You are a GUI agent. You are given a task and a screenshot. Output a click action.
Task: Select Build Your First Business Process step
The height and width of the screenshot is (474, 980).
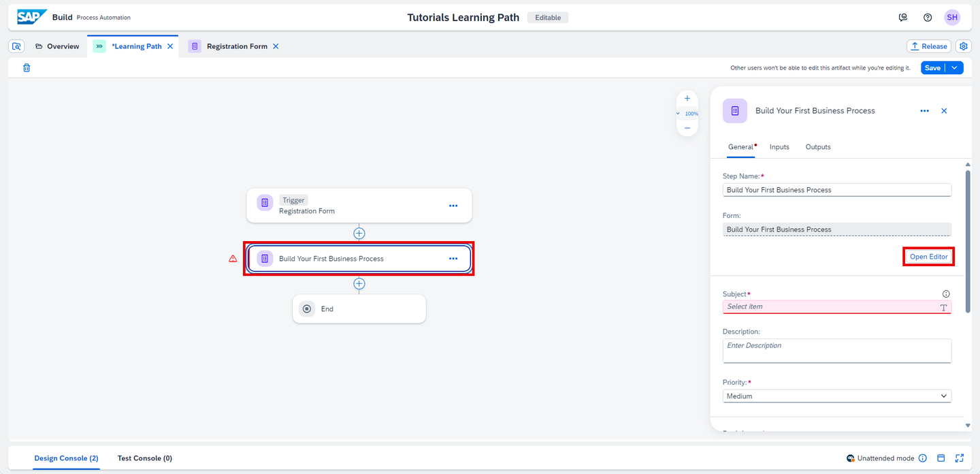point(359,259)
